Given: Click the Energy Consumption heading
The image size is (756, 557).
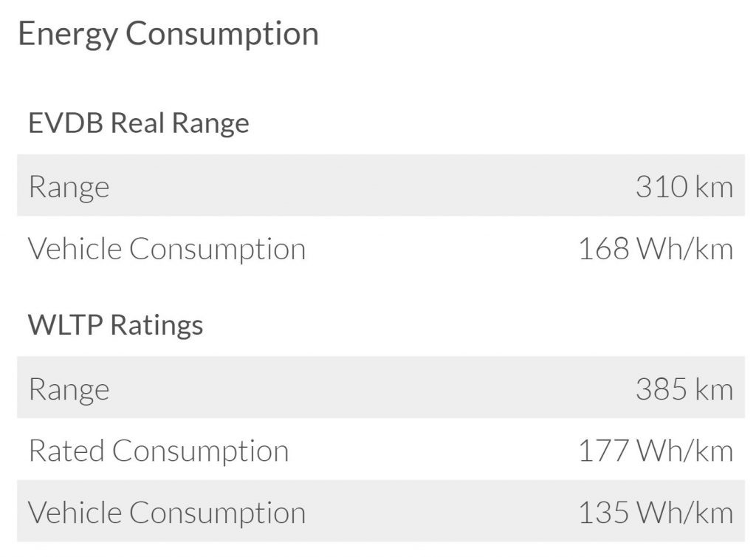Looking at the screenshot, I should (x=168, y=35).
